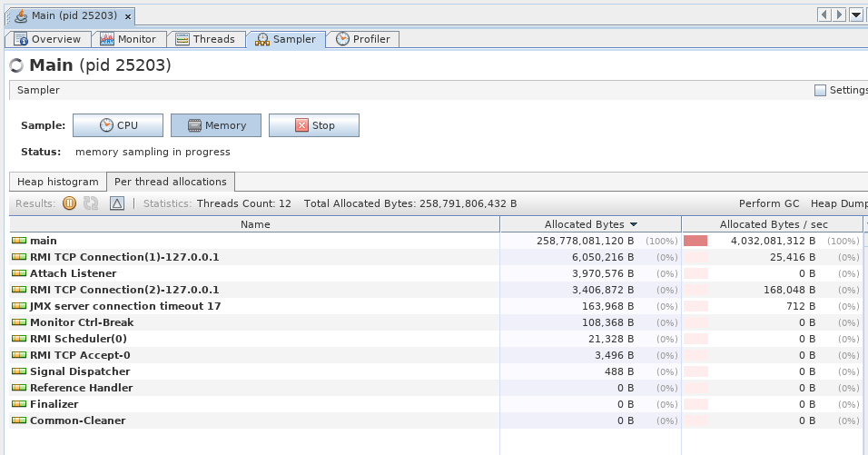868x455 pixels.
Task: Close the Main (pid 25203) tab
Action: pyautogui.click(x=128, y=16)
